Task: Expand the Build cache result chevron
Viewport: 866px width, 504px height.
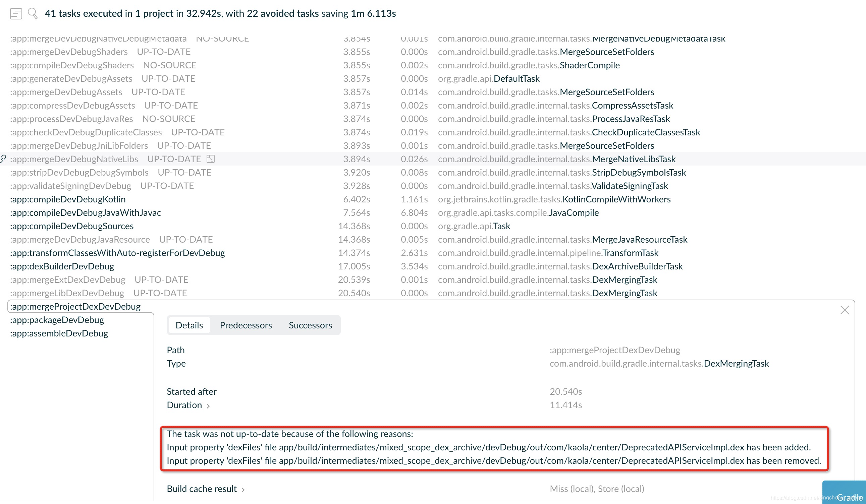Action: [243, 490]
